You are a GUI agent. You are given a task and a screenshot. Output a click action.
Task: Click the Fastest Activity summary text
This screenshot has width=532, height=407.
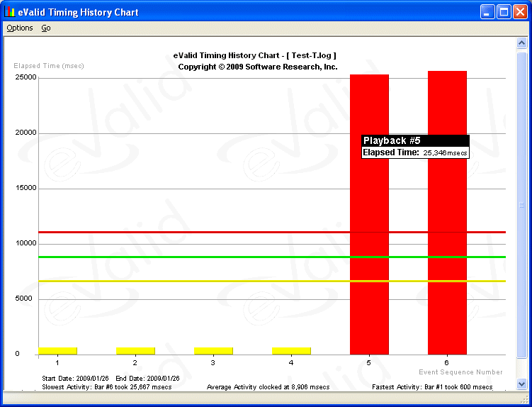(432, 387)
